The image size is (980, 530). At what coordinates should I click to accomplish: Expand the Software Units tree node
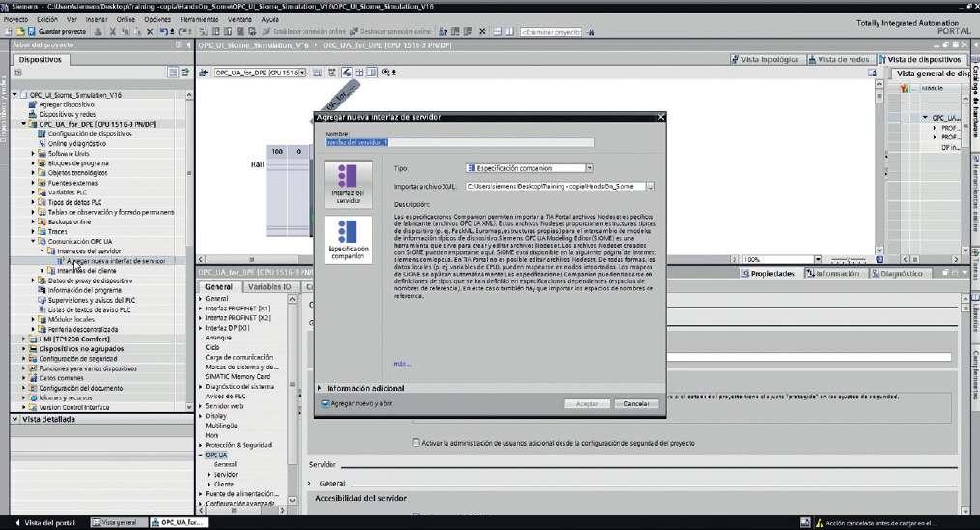[x=33, y=154]
